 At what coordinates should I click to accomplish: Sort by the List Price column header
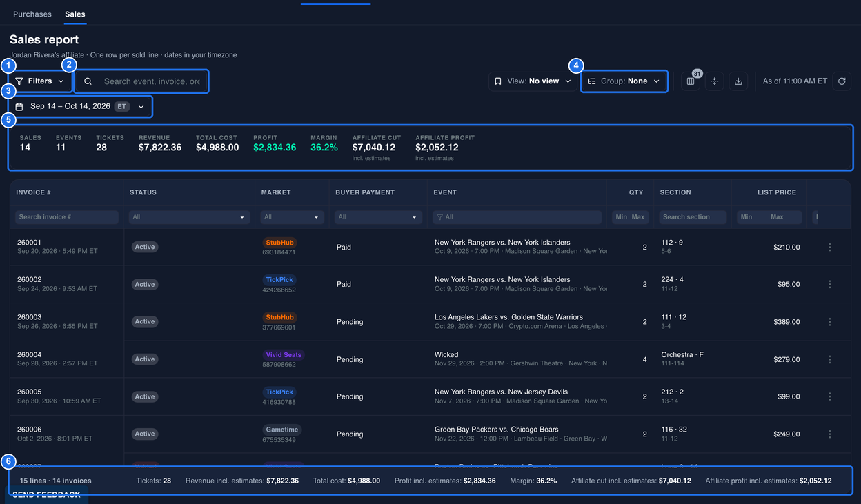click(777, 192)
